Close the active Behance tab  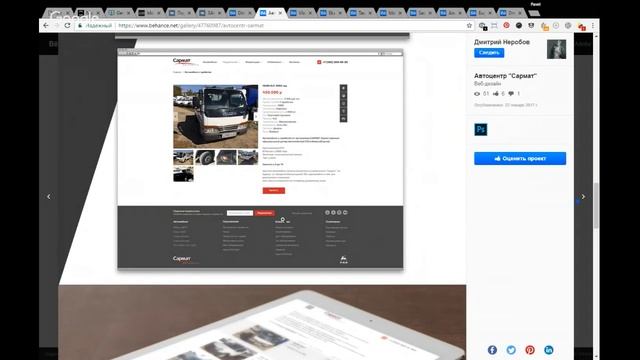coord(280,13)
